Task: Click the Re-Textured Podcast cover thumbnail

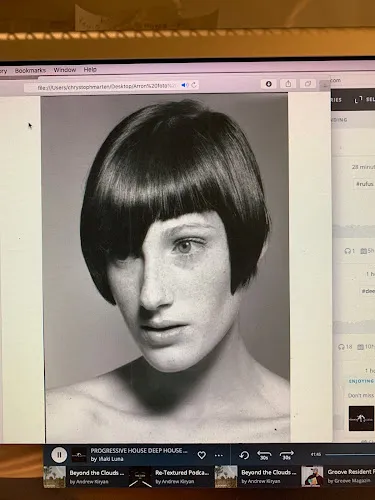Action: (140, 477)
